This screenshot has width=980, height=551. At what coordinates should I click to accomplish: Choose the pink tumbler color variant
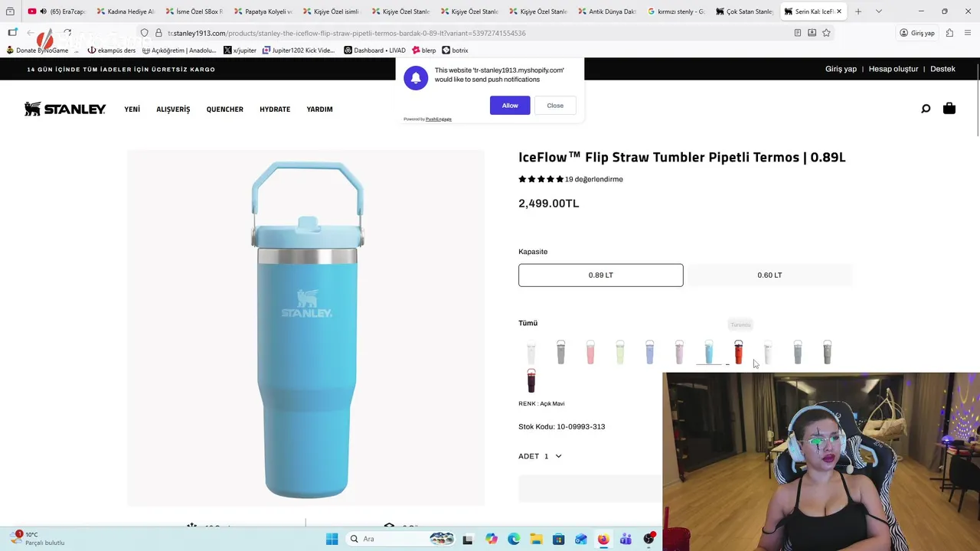click(x=590, y=352)
